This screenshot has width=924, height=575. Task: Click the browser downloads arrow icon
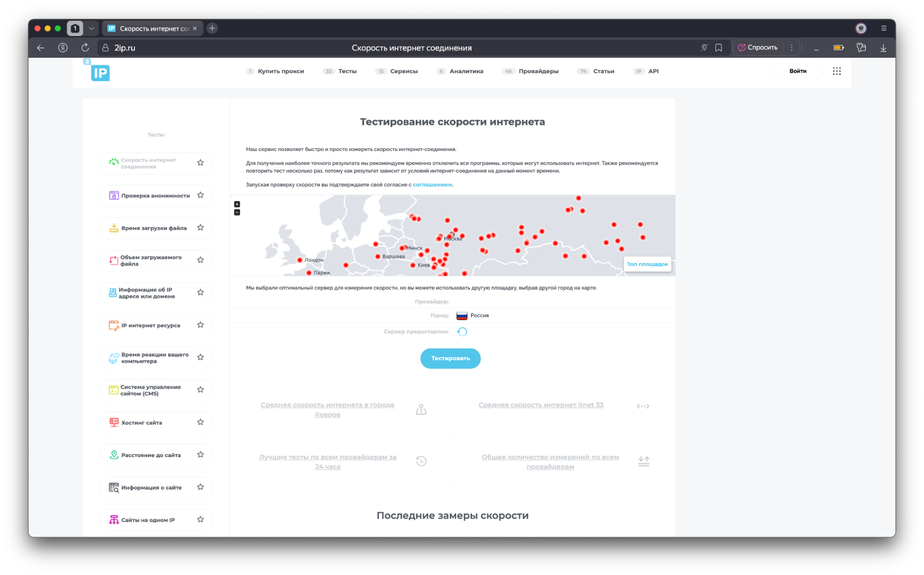click(883, 48)
